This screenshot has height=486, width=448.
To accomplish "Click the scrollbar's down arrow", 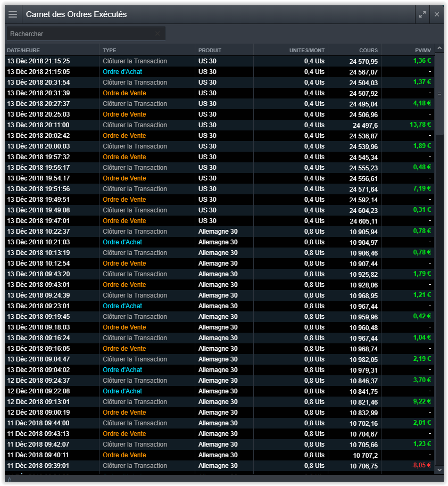I will [439, 470].
